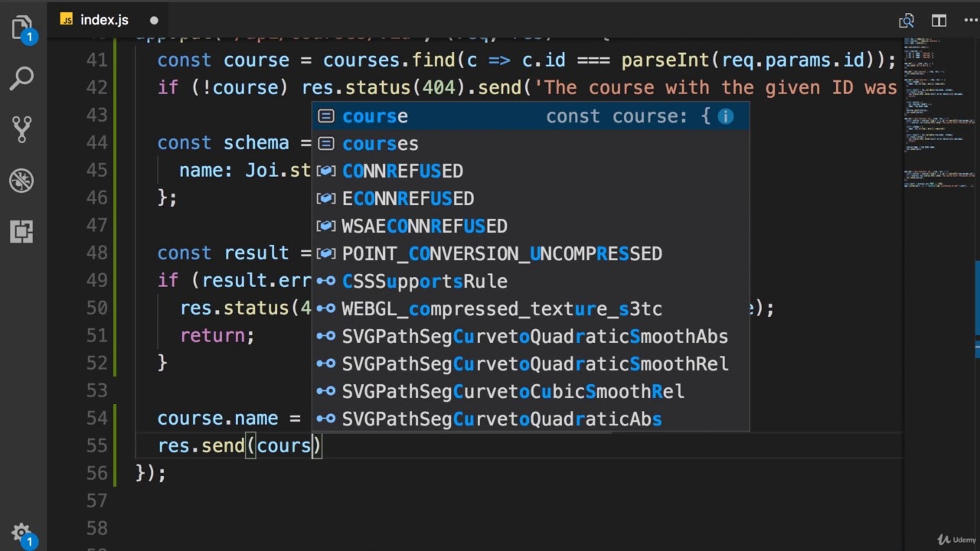Click the variable icon beside courses suggestion

326,144
